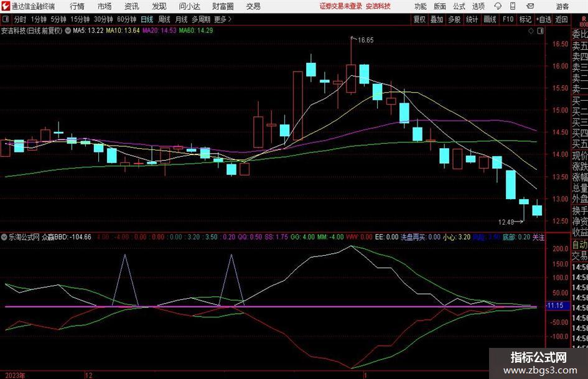Viewport: 588px width, 379px height.
Task: Open the 交易 menu
Action: [x=253, y=6]
